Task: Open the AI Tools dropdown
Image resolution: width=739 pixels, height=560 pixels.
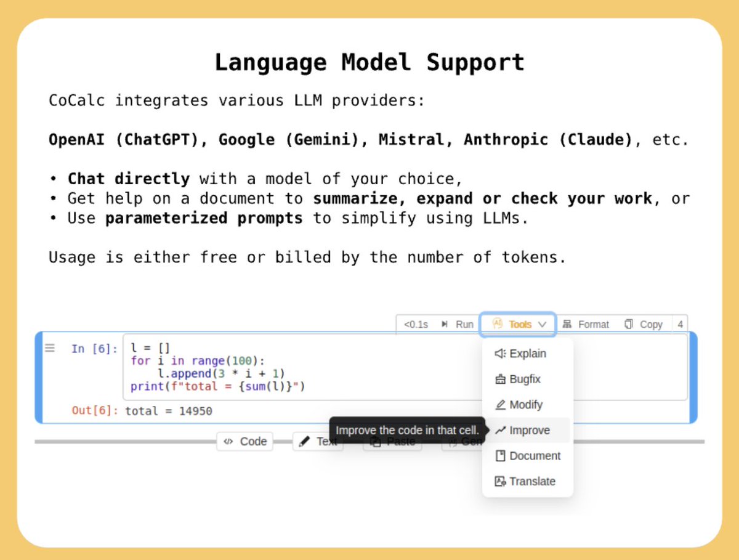Action: click(x=519, y=324)
